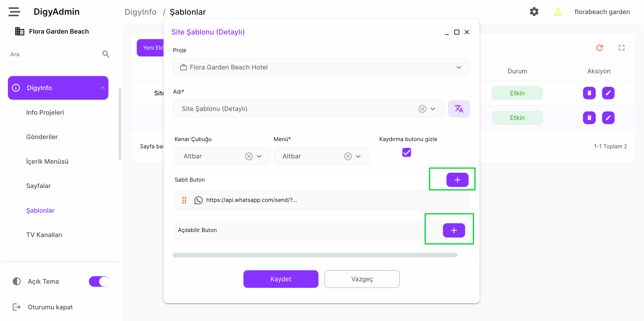Uncheck Kaydırma butonu gizle checkbox

(x=407, y=152)
